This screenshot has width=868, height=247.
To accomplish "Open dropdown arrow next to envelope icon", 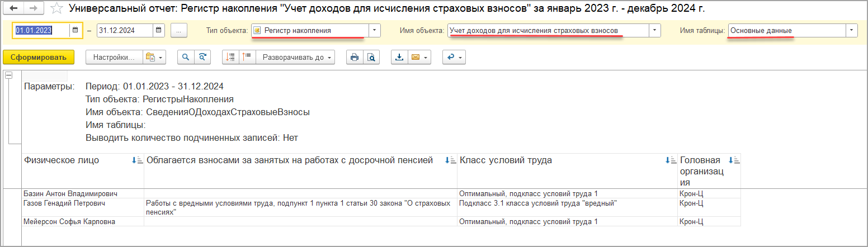I will pyautogui.click(x=427, y=57).
